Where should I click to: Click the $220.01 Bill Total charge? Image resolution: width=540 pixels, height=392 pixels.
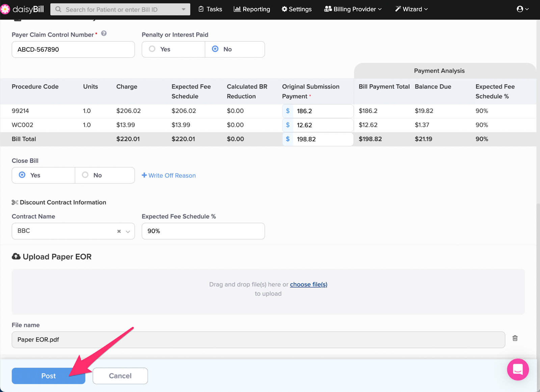[128, 139]
